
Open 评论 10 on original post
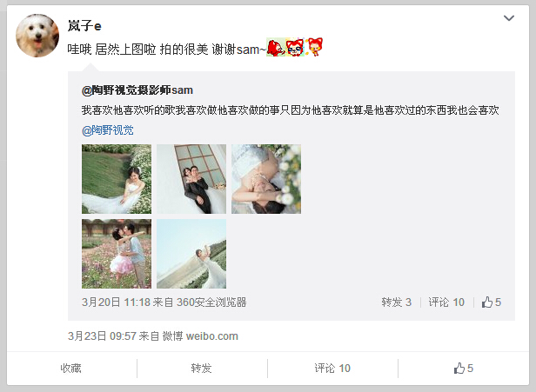point(446,302)
